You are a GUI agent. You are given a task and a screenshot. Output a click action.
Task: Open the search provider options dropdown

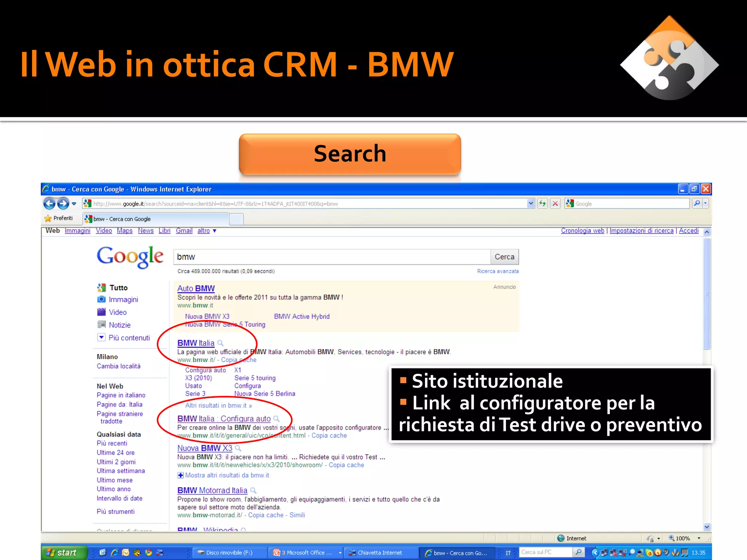point(705,203)
